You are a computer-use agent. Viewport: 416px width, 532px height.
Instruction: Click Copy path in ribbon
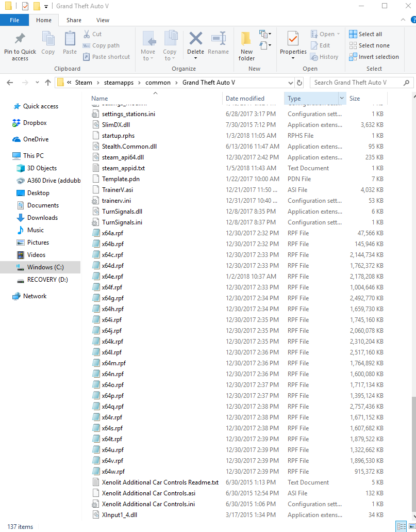pos(101,45)
